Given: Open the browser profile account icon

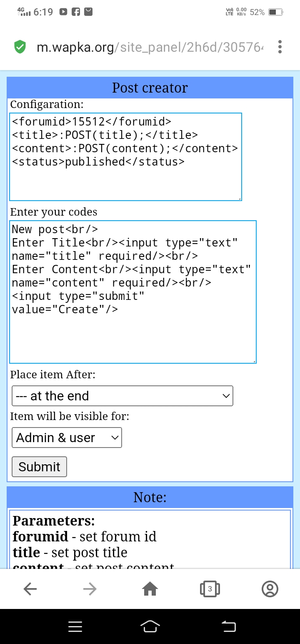Looking at the screenshot, I should (270, 589).
